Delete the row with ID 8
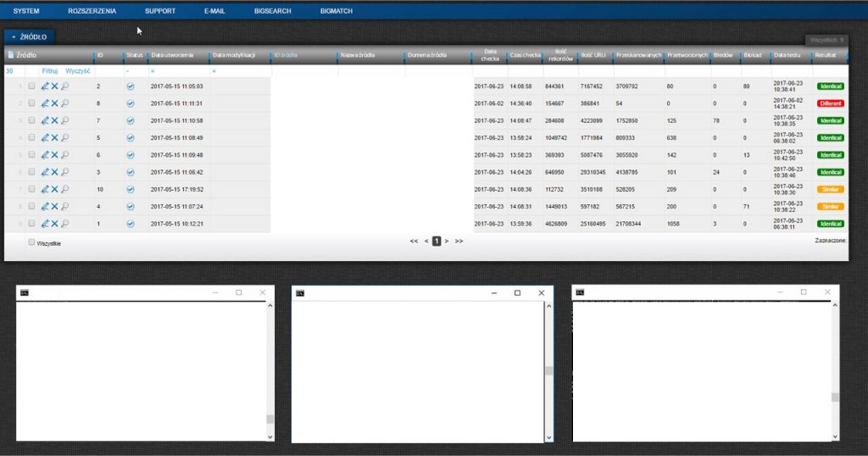This screenshot has height=456, width=868. click(x=54, y=103)
